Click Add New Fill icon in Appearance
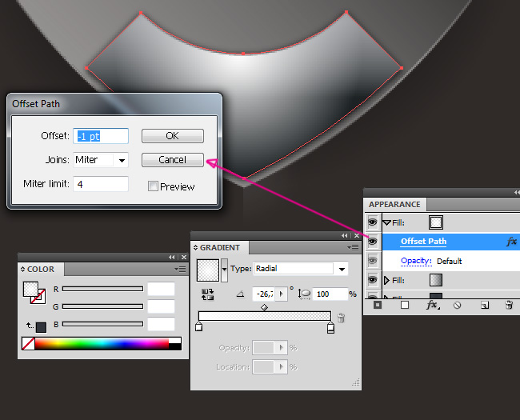The width and height of the screenshot is (520, 420). point(405,305)
